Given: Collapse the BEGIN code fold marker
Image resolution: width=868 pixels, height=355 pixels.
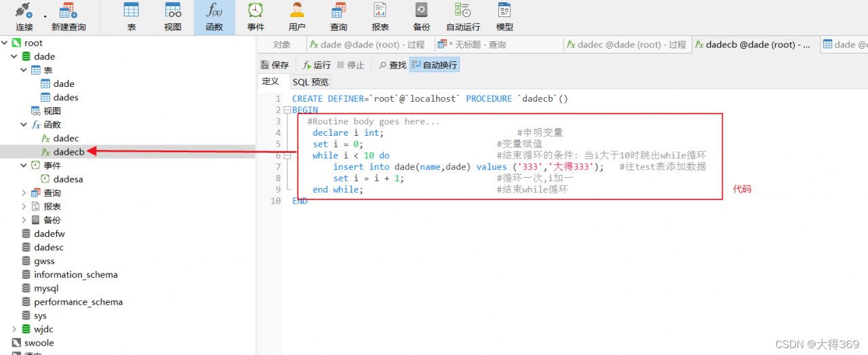Looking at the screenshot, I should point(288,110).
